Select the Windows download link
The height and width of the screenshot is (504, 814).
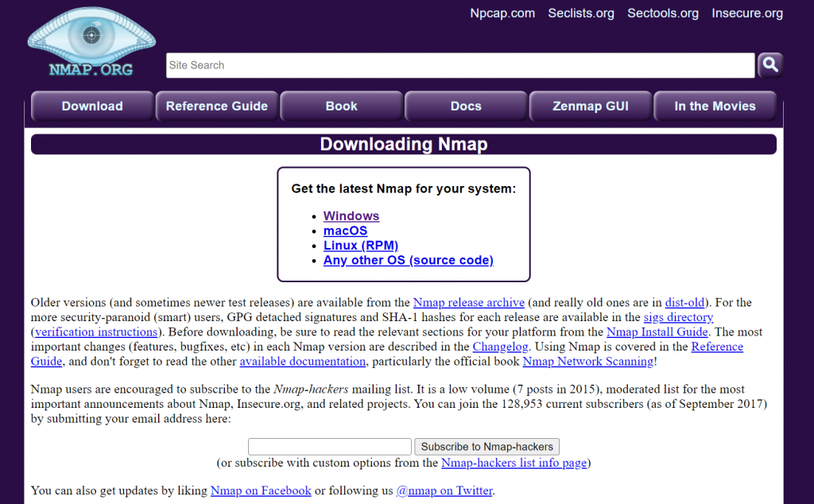click(x=351, y=216)
